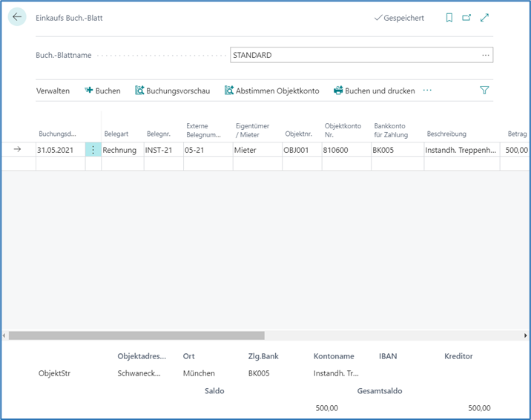Click the Buchungsdatum cell 31.05.2021
531x420 pixels.
pos(59,150)
